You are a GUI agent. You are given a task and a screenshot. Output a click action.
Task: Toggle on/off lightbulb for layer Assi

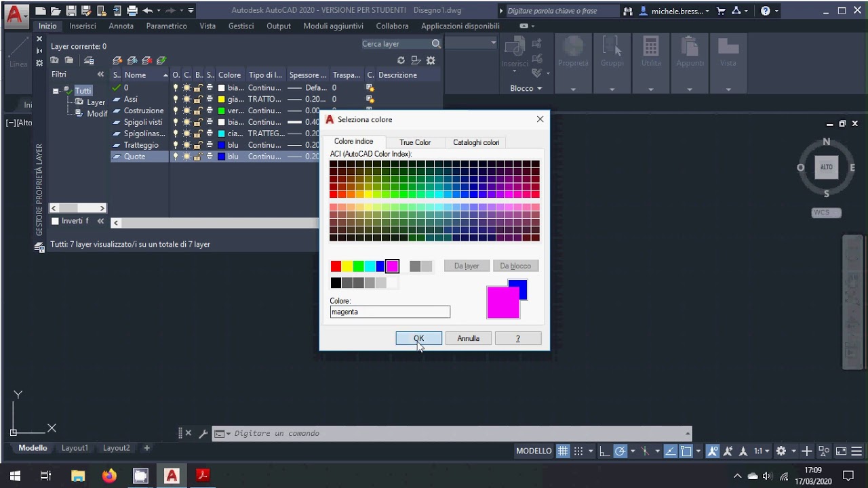tap(176, 99)
